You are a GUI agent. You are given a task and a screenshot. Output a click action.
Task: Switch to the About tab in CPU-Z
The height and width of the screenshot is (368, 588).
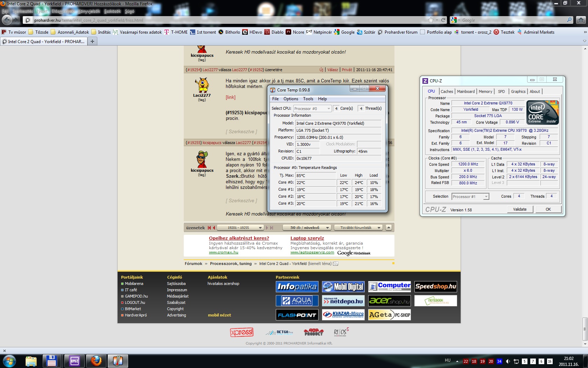(535, 91)
